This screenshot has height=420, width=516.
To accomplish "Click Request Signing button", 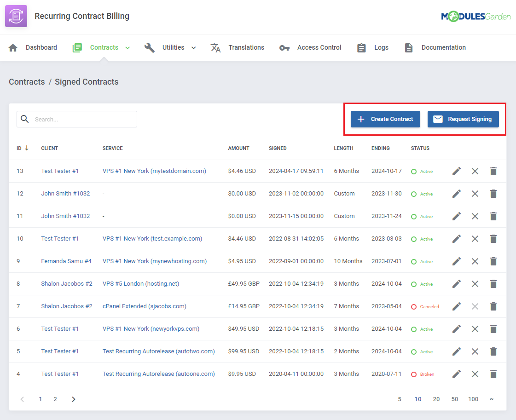I will coord(463,119).
